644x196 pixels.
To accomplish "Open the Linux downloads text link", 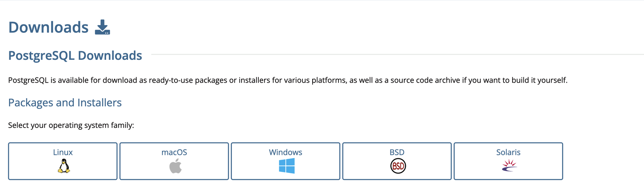I will pos(63,152).
